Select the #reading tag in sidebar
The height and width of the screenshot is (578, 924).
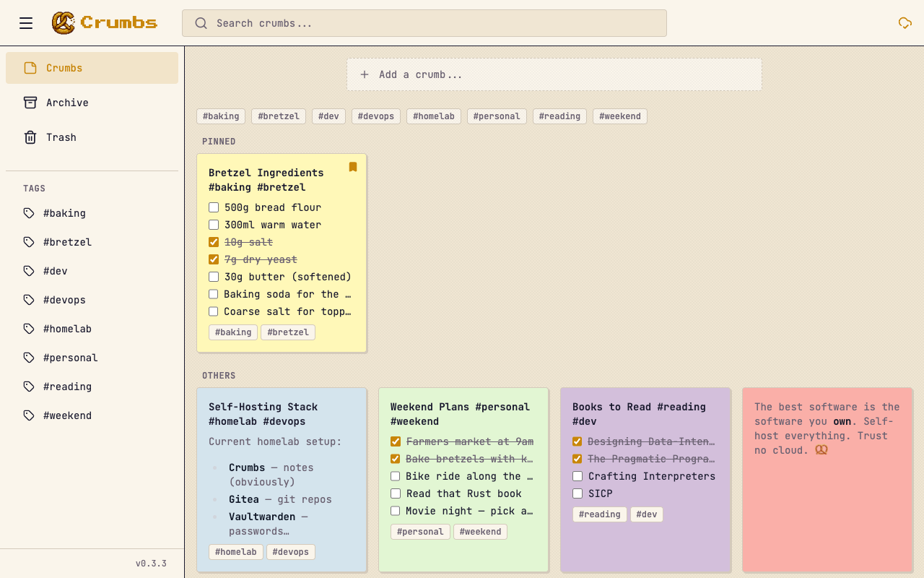point(67,387)
